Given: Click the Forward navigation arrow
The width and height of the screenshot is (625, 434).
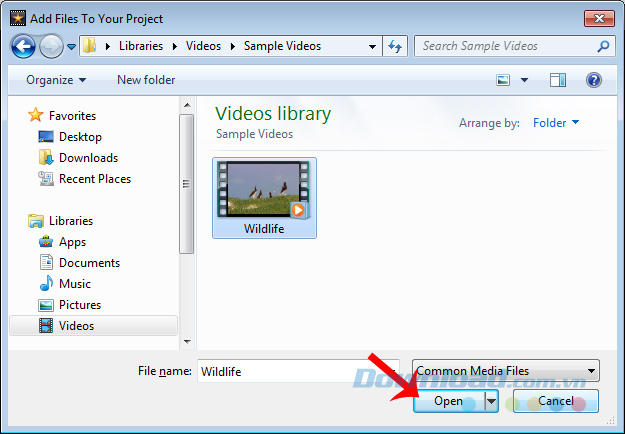Looking at the screenshot, I should [x=51, y=46].
